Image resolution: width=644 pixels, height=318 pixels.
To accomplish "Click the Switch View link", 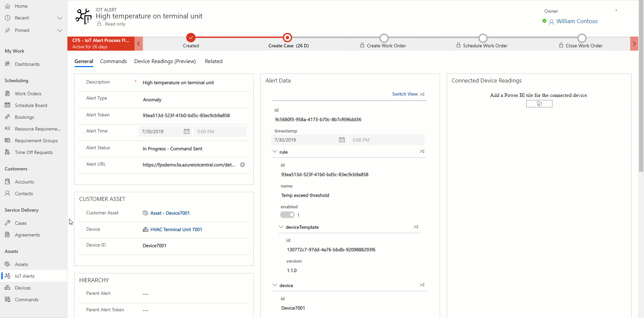I will coord(405,94).
